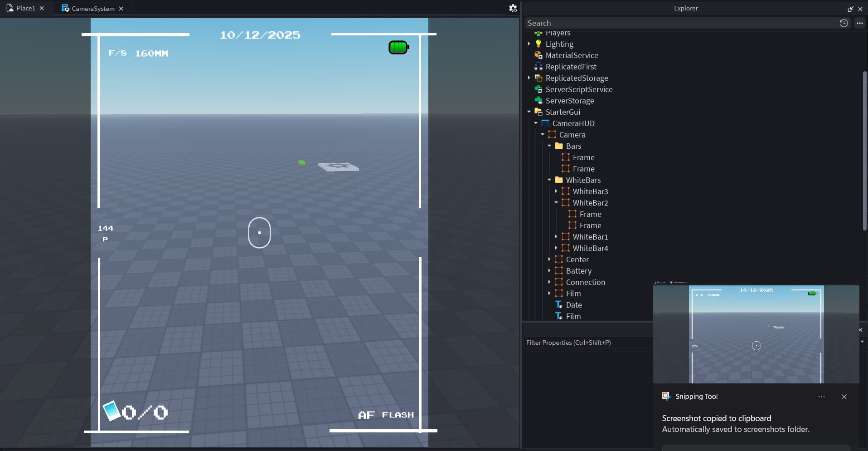Image resolution: width=868 pixels, height=451 pixels.
Task: Expand the Center tree node
Action: pyautogui.click(x=549, y=259)
